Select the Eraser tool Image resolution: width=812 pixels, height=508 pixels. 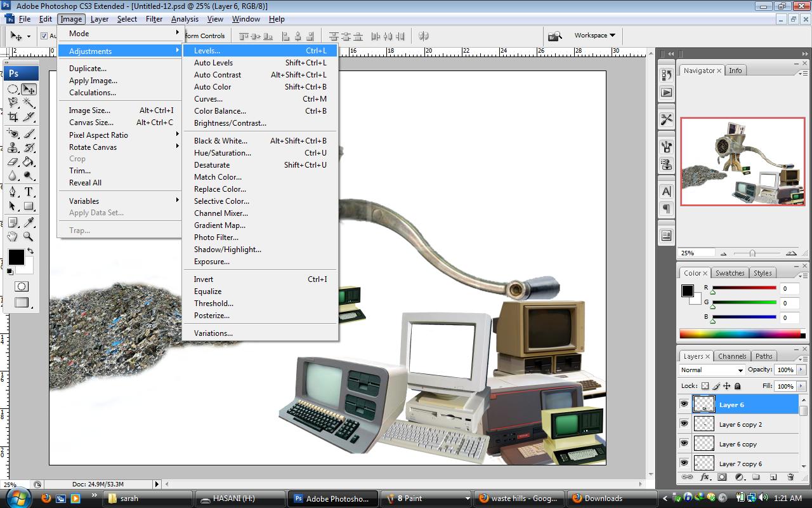coord(13,162)
